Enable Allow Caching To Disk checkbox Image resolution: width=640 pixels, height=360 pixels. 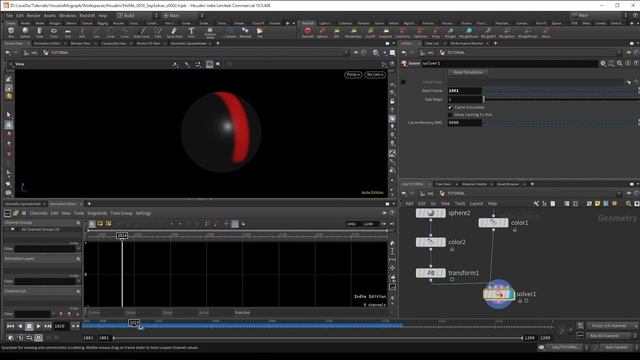point(450,115)
